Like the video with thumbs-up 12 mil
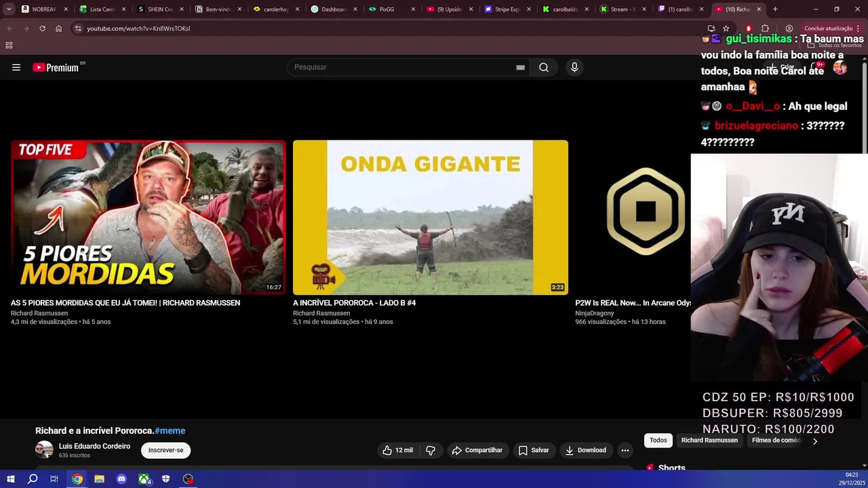The image size is (868, 488). pos(398,450)
